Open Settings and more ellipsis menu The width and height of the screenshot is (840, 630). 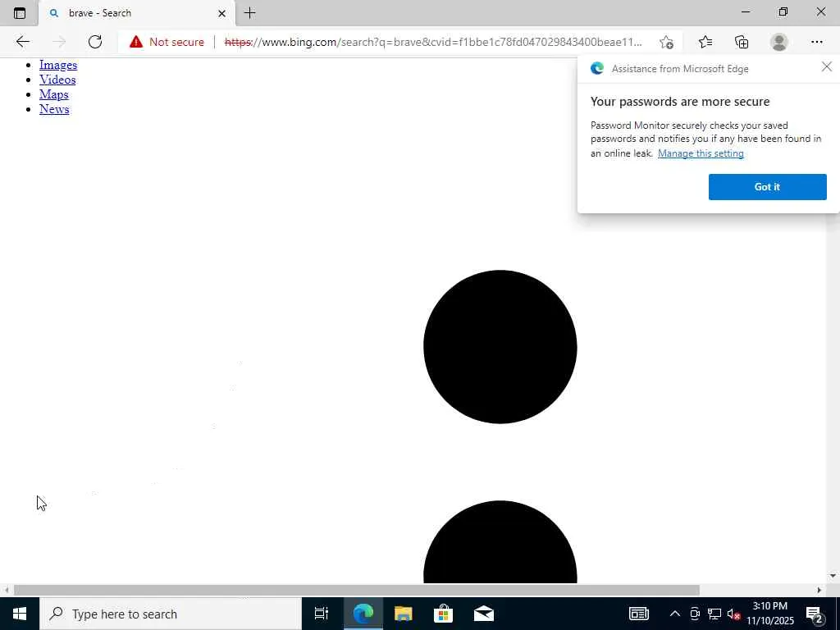tap(816, 42)
